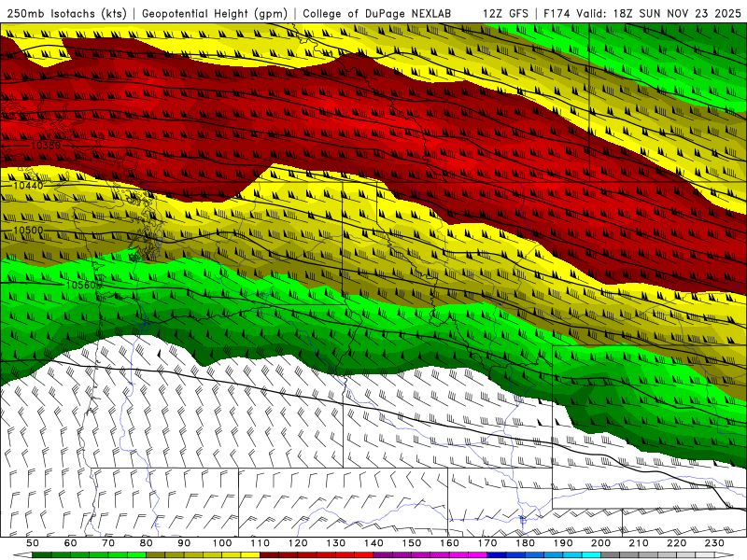Click the 210 value on the color scale
The width and height of the screenshot is (747, 560).
(639, 543)
